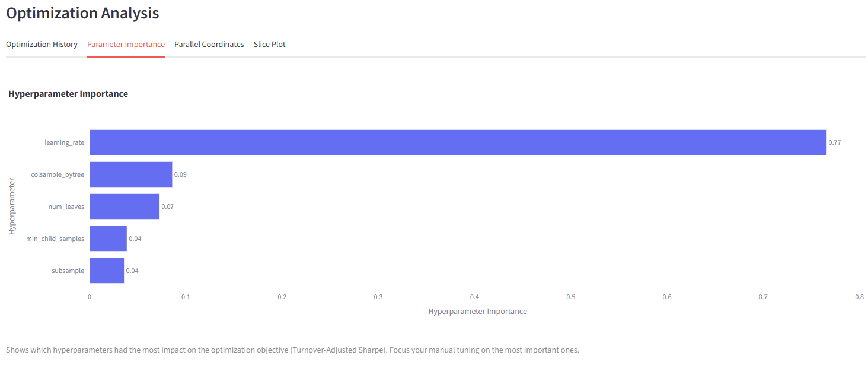Click the 0.09 bar value label
This screenshot has height=365, width=868.
pyautogui.click(x=180, y=174)
